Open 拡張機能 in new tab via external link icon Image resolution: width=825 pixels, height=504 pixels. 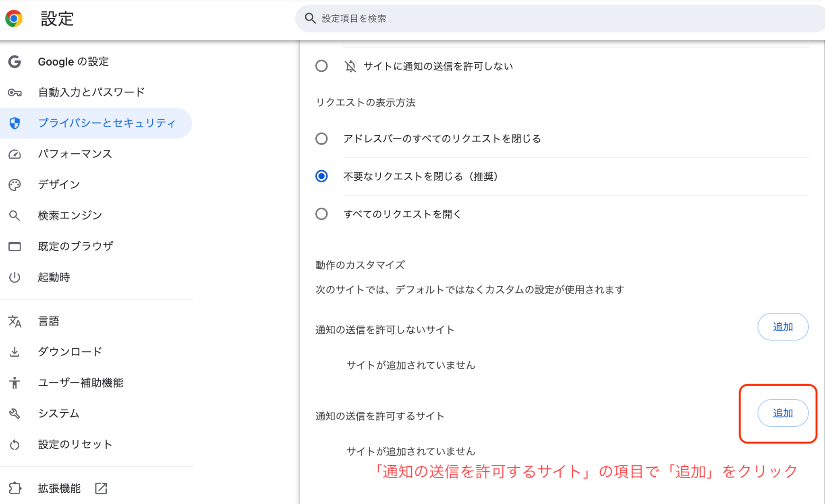[101, 488]
